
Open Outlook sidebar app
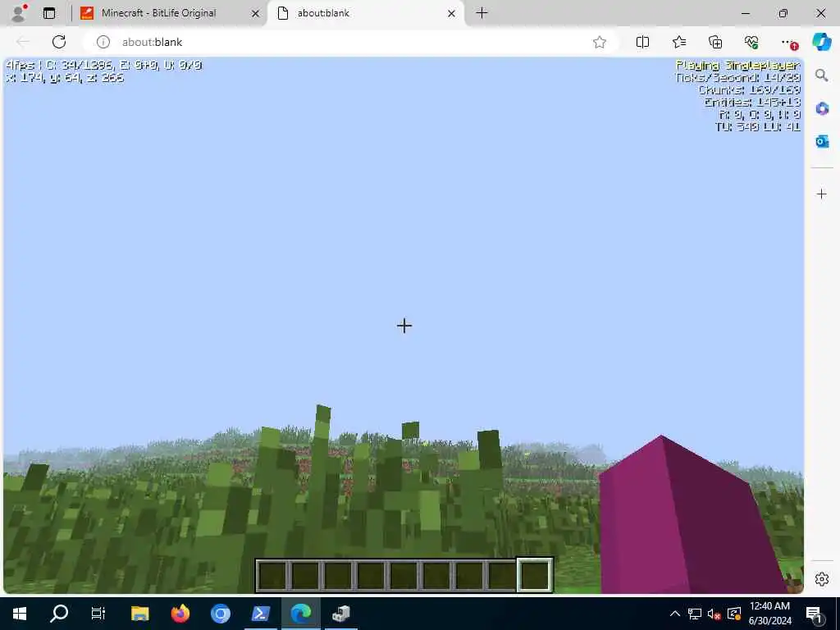[x=822, y=141]
